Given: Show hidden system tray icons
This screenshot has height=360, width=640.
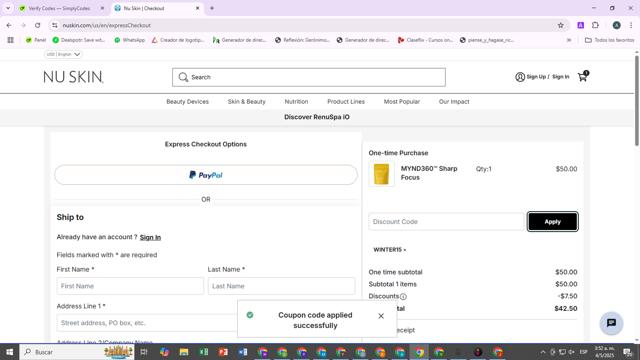Looking at the screenshot, I should pos(543,352).
